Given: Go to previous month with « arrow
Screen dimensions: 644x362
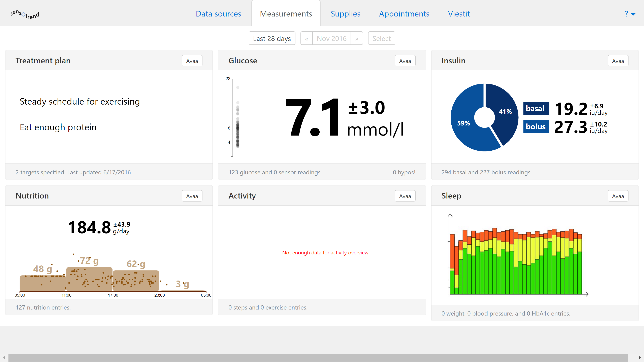Looking at the screenshot, I should 307,38.
